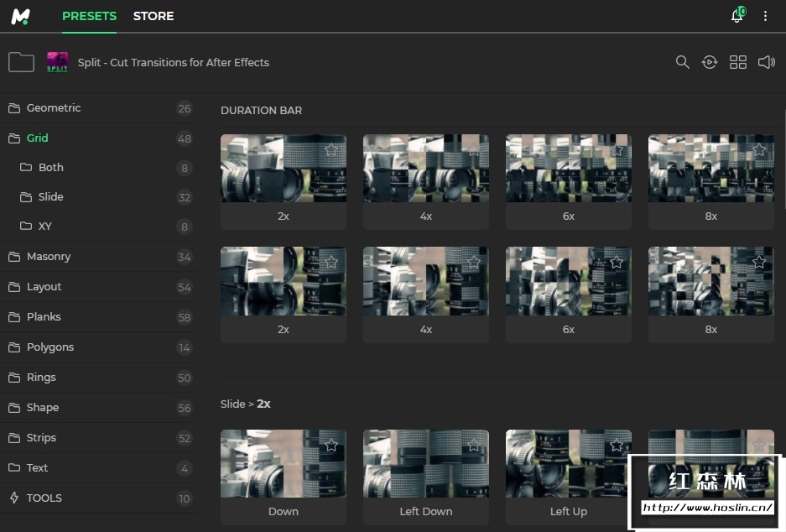Open the XY subfolder under Grid
Image resolution: width=786 pixels, height=532 pixels.
pos(98,226)
